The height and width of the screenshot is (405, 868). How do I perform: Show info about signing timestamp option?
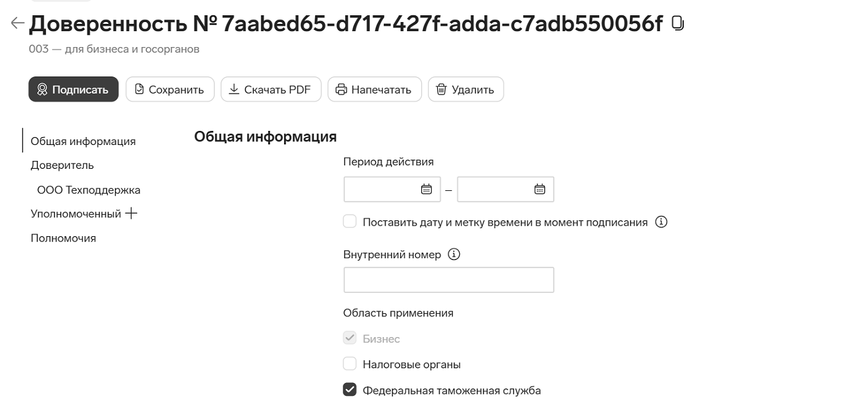[x=661, y=222]
